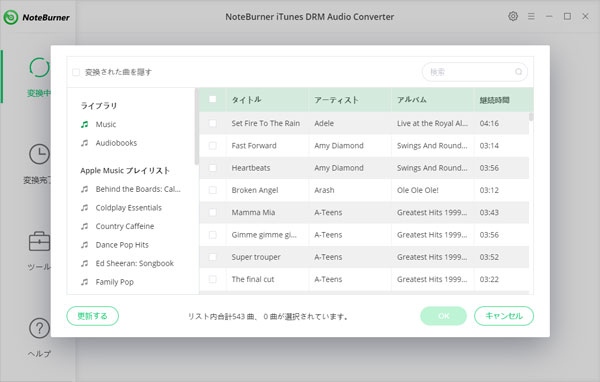Screen dimensions: 600x382
Task: Select the The final cut title
Action: 253,279
